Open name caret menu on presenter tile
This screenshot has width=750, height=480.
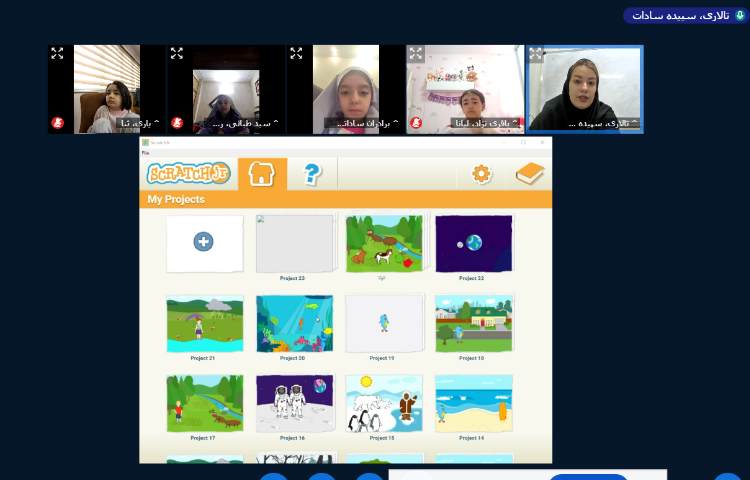click(635, 123)
